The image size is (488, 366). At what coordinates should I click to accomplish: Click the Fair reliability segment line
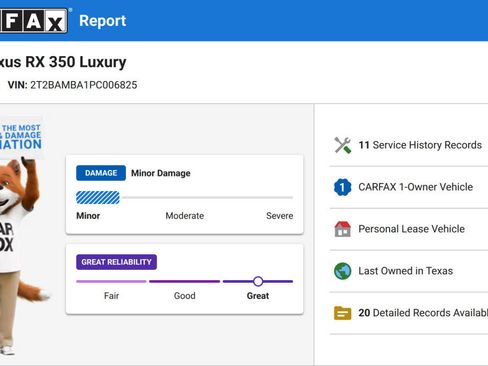tap(111, 281)
